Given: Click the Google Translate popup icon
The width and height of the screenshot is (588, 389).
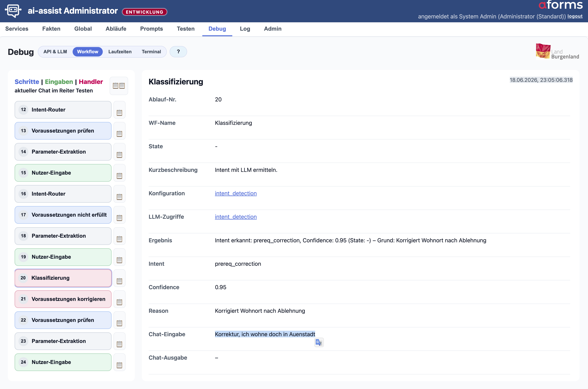Looking at the screenshot, I should point(319,343).
